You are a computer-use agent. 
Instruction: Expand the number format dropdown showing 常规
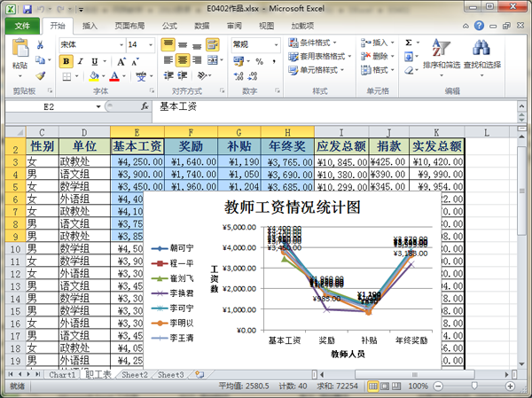click(274, 44)
